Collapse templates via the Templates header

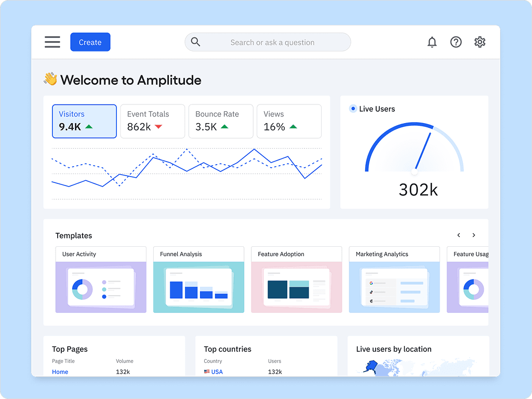[x=73, y=235]
